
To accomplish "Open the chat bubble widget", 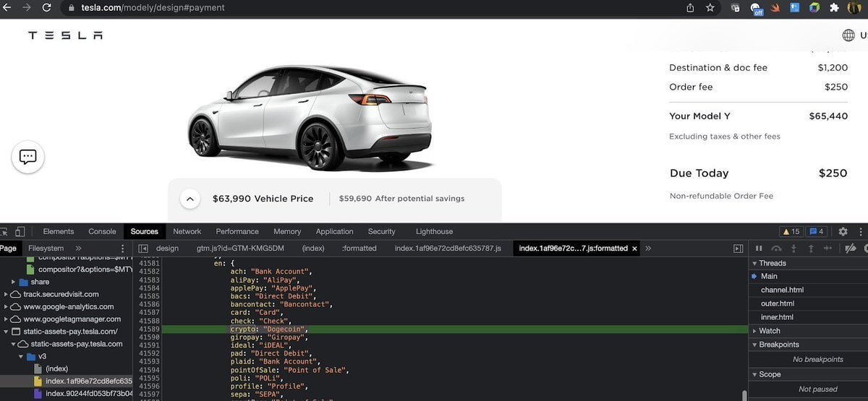I will [27, 157].
